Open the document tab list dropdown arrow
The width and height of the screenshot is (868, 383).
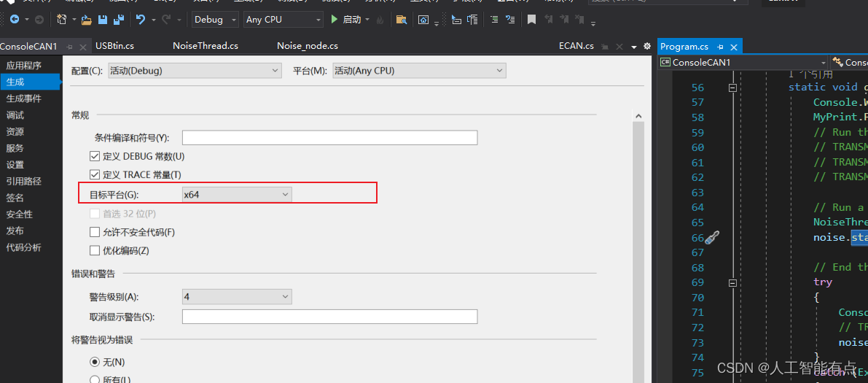click(x=634, y=47)
